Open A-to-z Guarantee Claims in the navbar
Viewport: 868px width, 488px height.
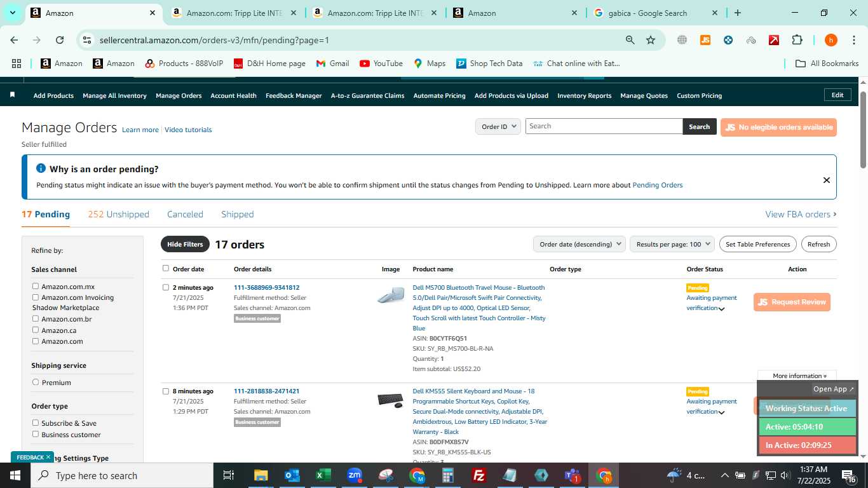[x=367, y=95]
